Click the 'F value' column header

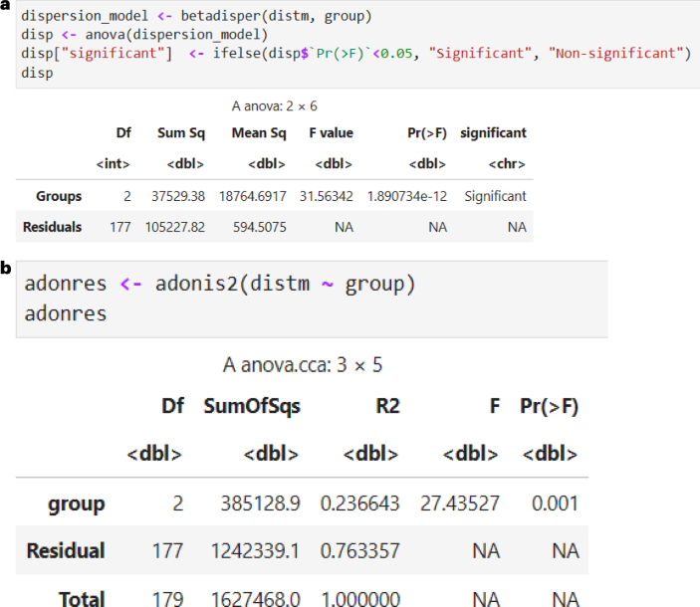[x=331, y=132]
